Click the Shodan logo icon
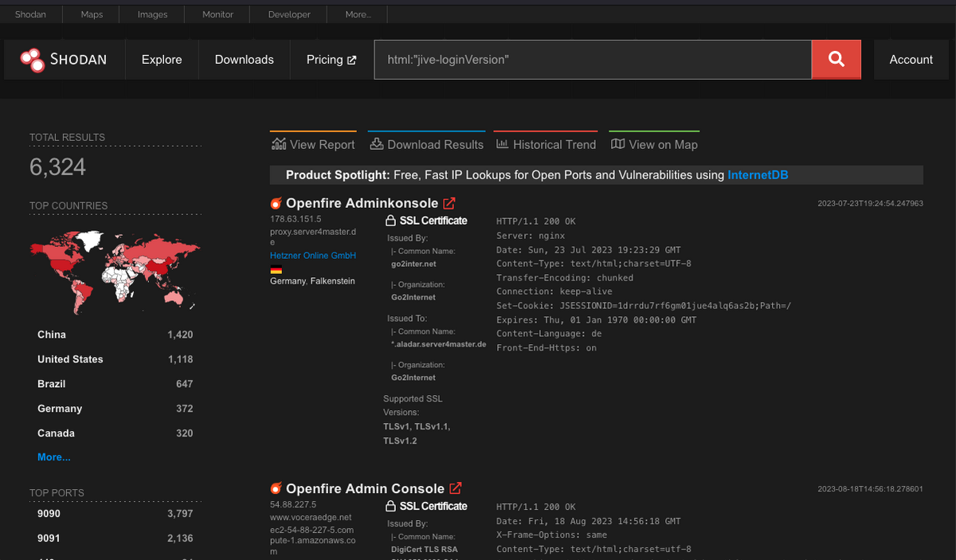Viewport: 956px width, 560px height. 33,59
